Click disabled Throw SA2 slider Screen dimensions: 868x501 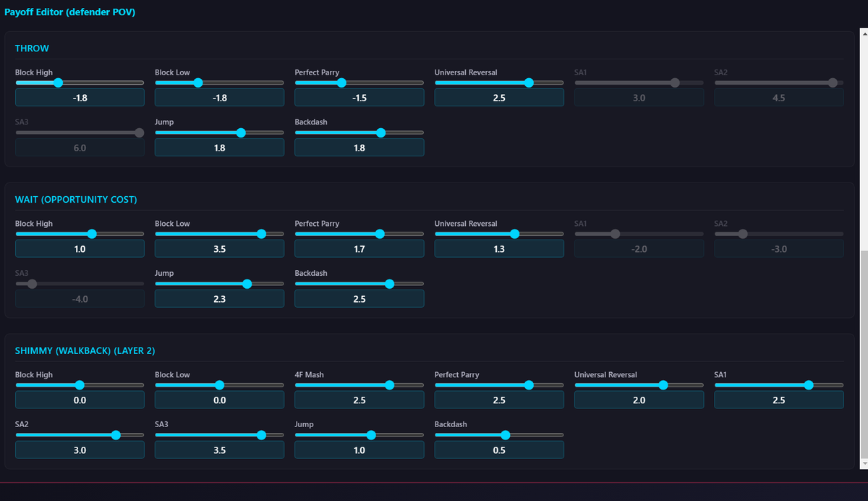point(779,83)
